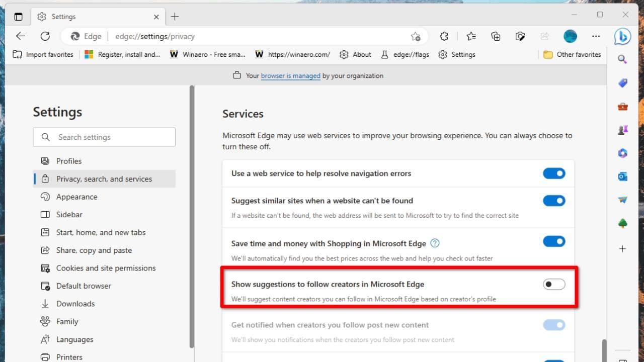Open Browser essentials heart-shield icon

tap(520, 36)
